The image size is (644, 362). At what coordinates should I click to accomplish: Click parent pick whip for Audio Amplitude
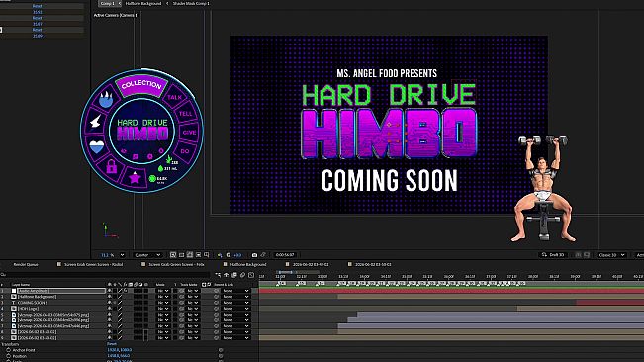(x=217, y=291)
